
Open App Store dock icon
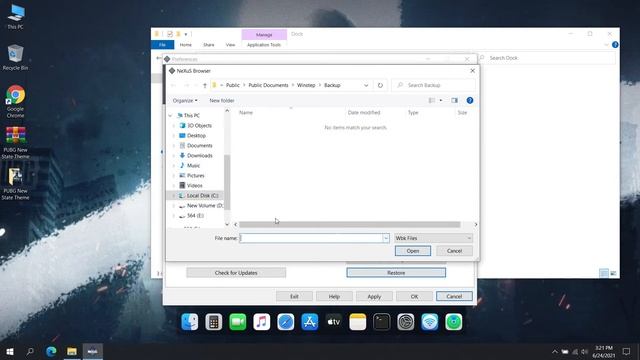(x=310, y=322)
